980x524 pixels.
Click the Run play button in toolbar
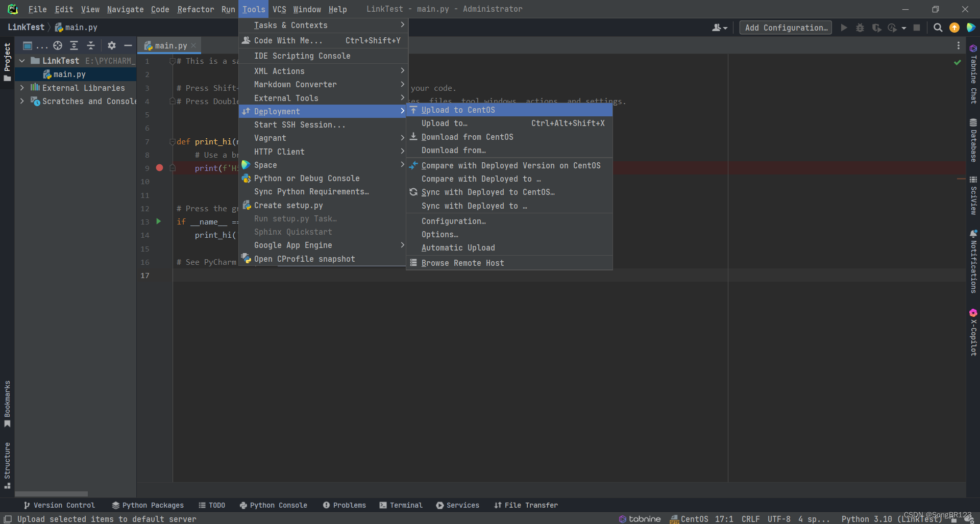tap(844, 28)
